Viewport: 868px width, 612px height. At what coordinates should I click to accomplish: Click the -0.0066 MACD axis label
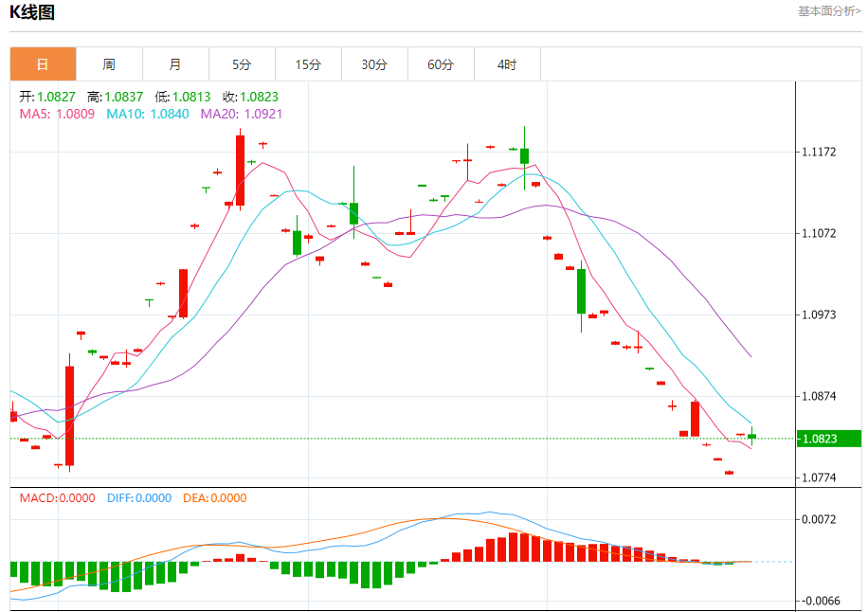pos(819,601)
